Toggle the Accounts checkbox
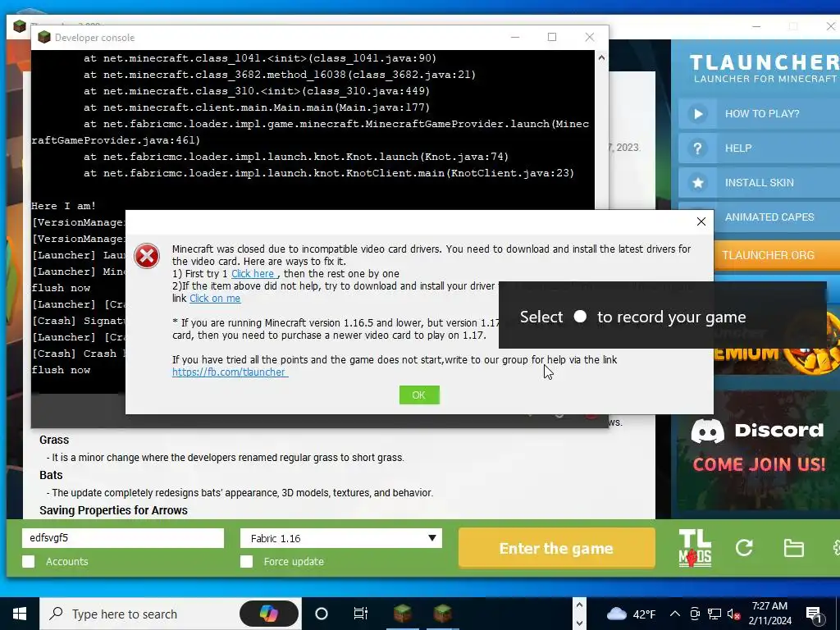The width and height of the screenshot is (840, 630). click(x=29, y=561)
